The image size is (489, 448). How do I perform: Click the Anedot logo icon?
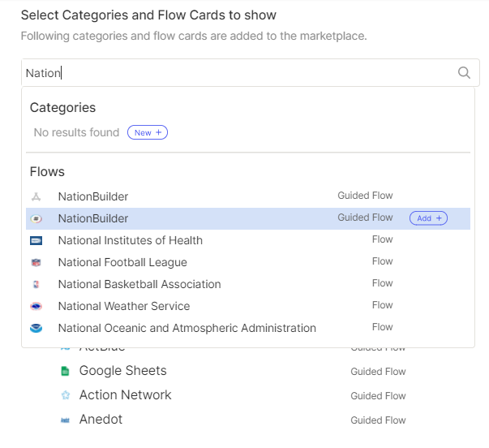tap(65, 420)
